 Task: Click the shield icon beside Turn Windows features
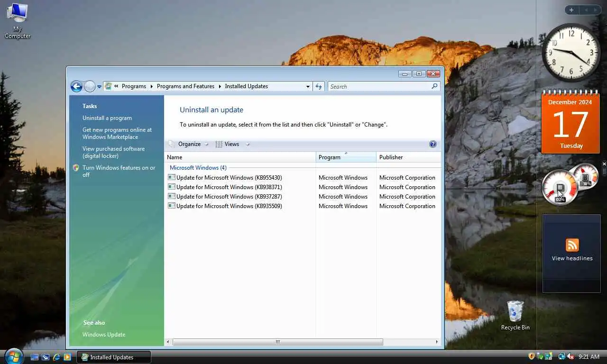point(76,168)
